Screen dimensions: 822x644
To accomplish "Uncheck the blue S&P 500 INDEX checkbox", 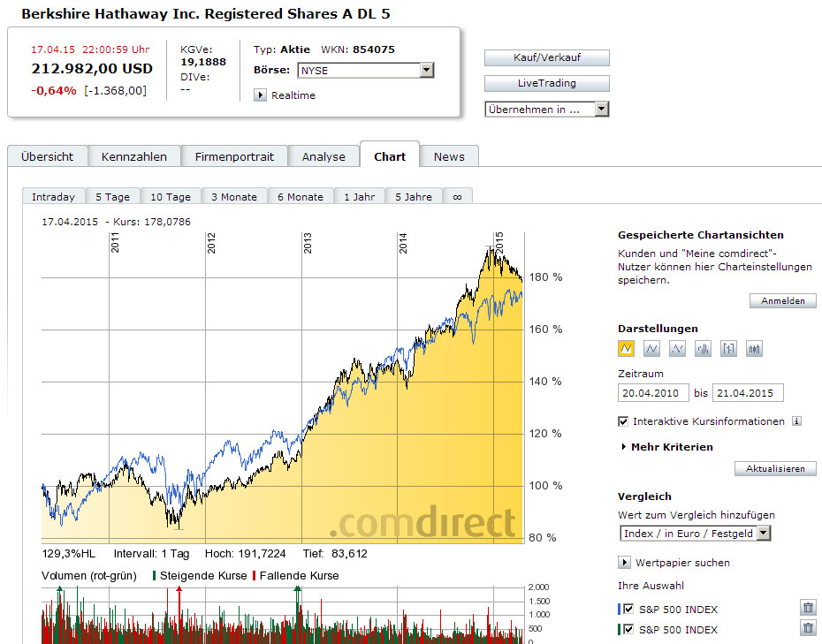I will coord(628,609).
